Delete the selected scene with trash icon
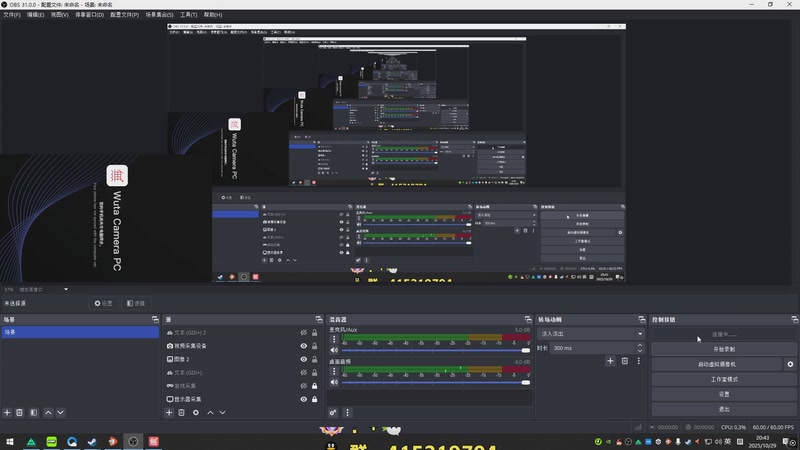This screenshot has width=800, height=450. (x=19, y=412)
